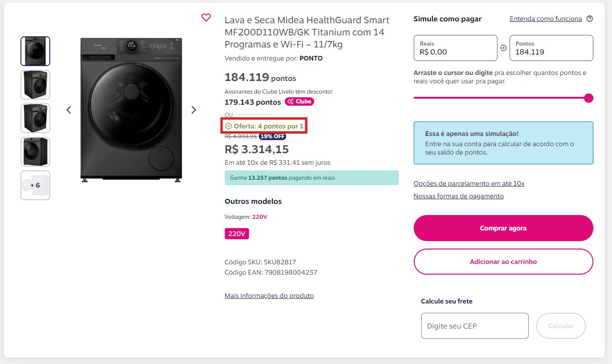Click the help question mark icon
The image size is (612, 364).
590,19
